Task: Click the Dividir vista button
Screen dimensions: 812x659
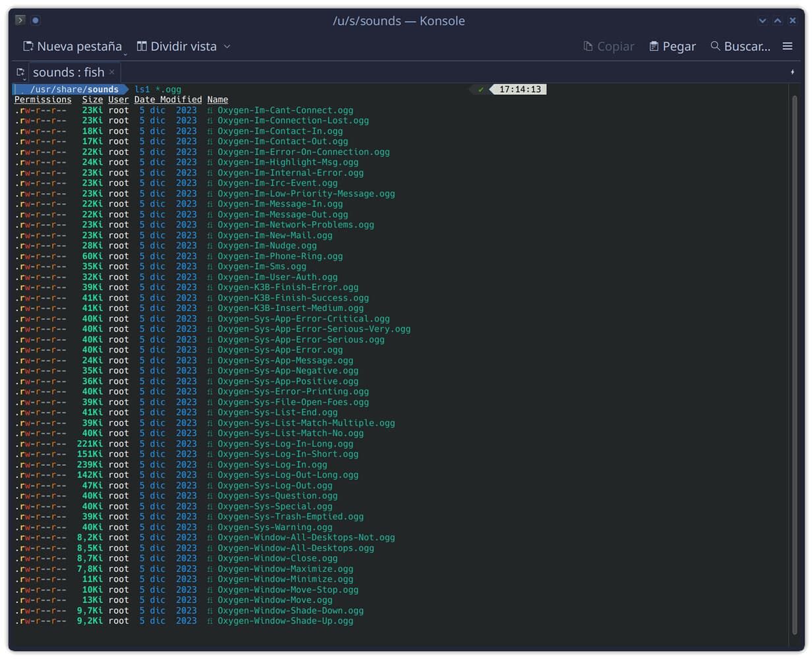Action: click(177, 46)
